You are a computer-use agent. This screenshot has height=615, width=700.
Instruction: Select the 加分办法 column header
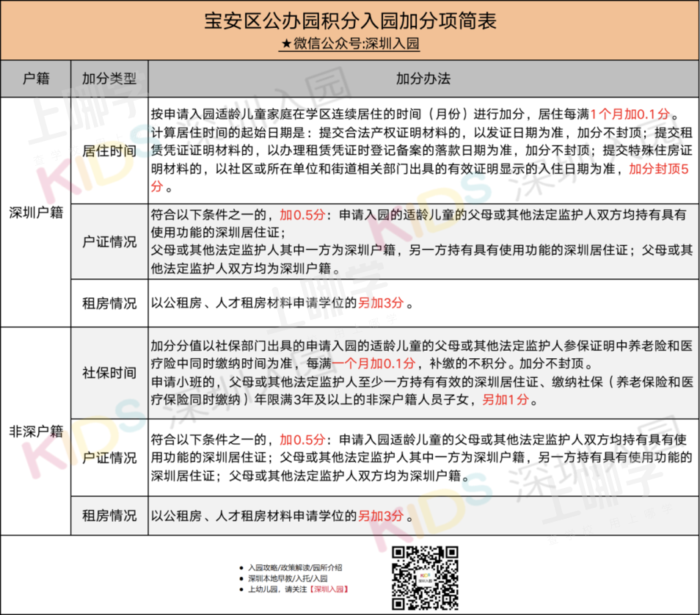[x=423, y=79]
